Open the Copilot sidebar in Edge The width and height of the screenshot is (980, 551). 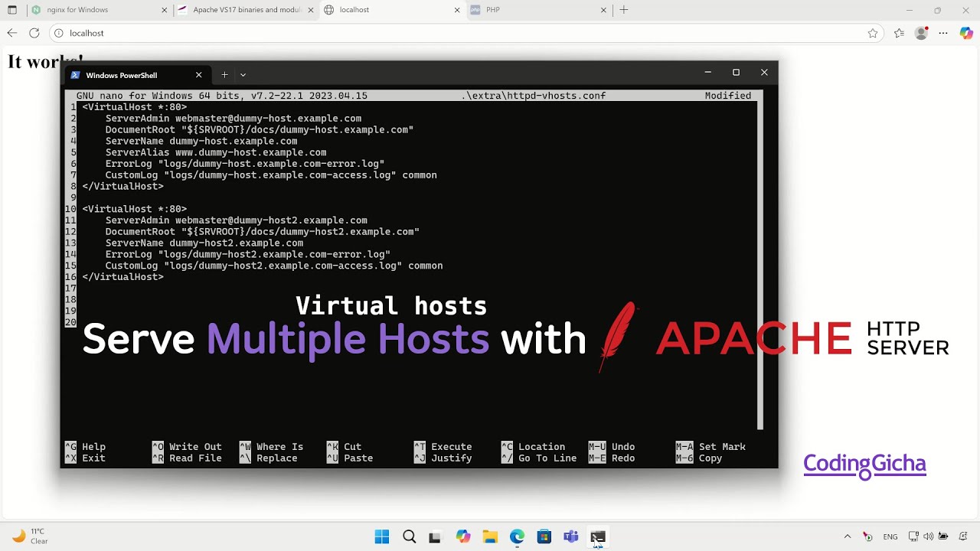pyautogui.click(x=966, y=33)
